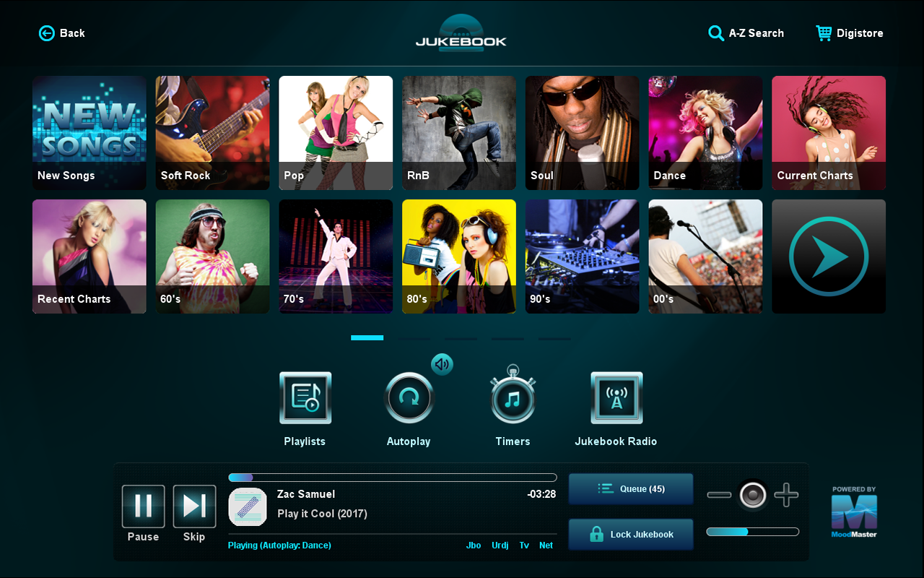
Task: Adjust the volume level bar
Action: click(753, 532)
